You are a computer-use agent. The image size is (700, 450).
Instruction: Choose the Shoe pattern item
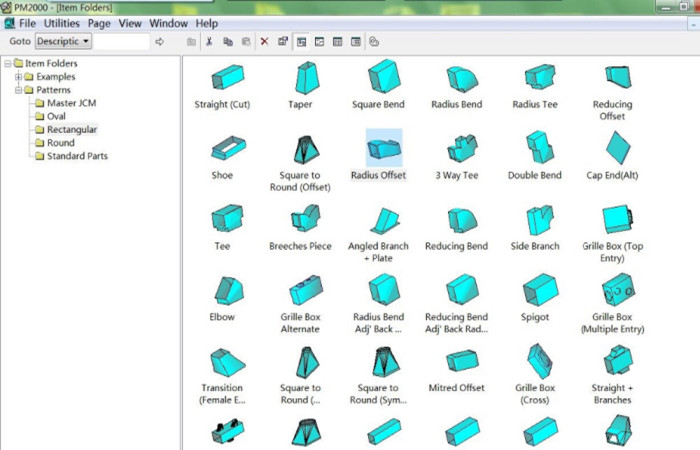[222, 157]
